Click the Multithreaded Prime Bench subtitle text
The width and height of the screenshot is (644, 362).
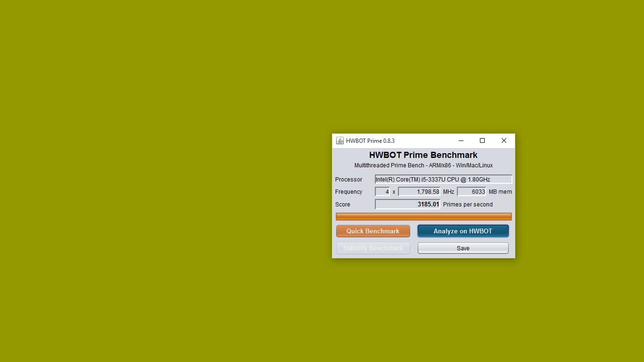pyautogui.click(x=423, y=165)
